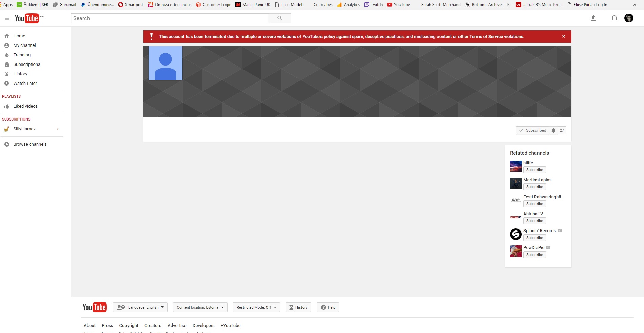Subscribe to Eesti Rahvusringhääling channel

point(534,204)
